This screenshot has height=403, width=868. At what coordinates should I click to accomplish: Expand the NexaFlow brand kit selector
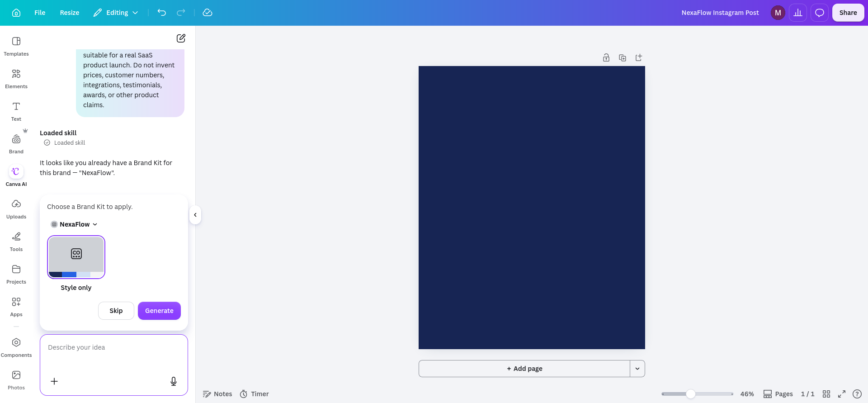pyautogui.click(x=74, y=224)
